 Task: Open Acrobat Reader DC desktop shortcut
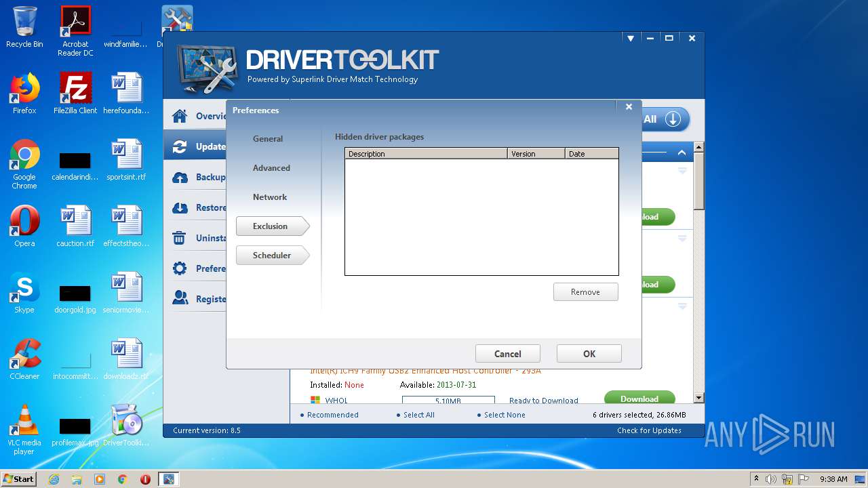75,31
